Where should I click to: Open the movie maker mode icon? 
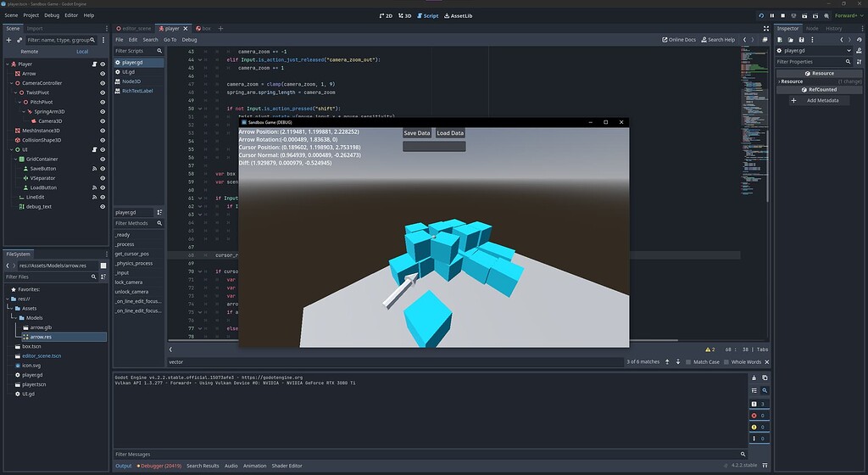tap(826, 15)
